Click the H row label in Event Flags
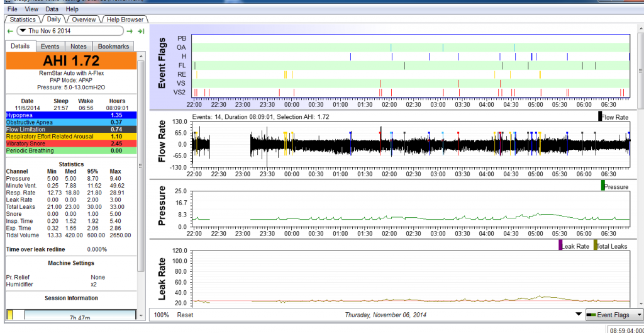Screen dimensions: 644x333 (184, 56)
